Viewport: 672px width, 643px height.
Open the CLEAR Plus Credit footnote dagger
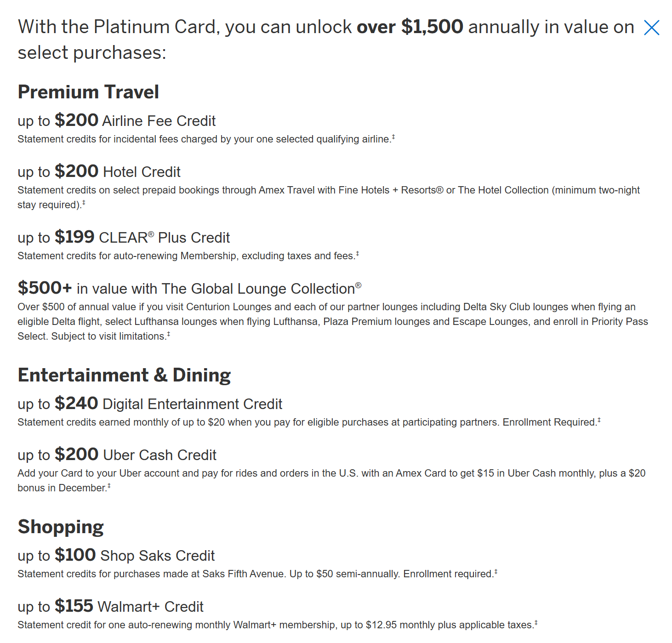coord(357,254)
